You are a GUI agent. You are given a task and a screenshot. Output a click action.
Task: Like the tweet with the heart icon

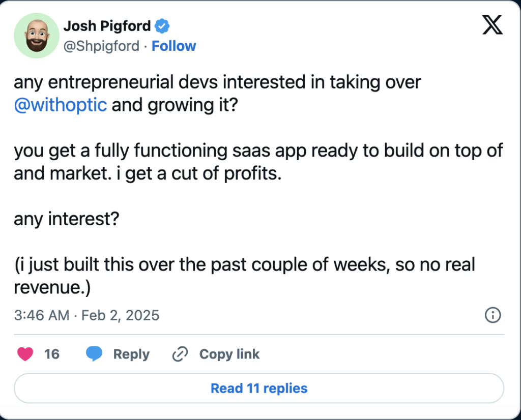tap(25, 354)
